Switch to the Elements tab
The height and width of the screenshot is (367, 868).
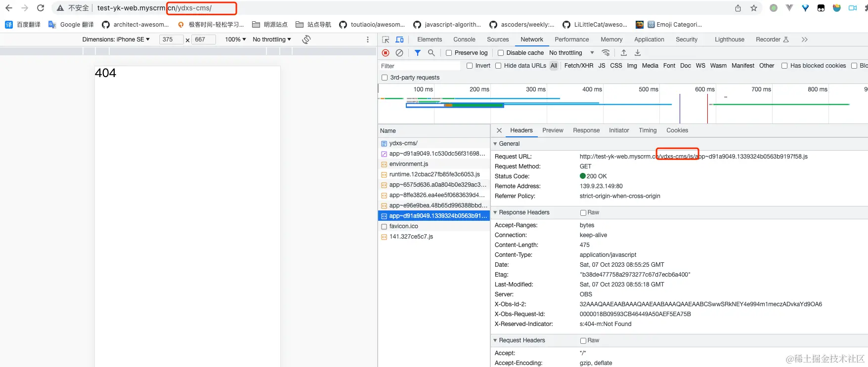(x=430, y=40)
